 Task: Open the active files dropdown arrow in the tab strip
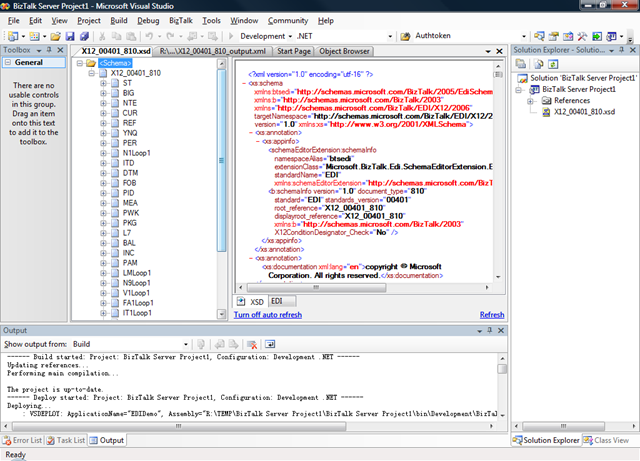click(488, 51)
